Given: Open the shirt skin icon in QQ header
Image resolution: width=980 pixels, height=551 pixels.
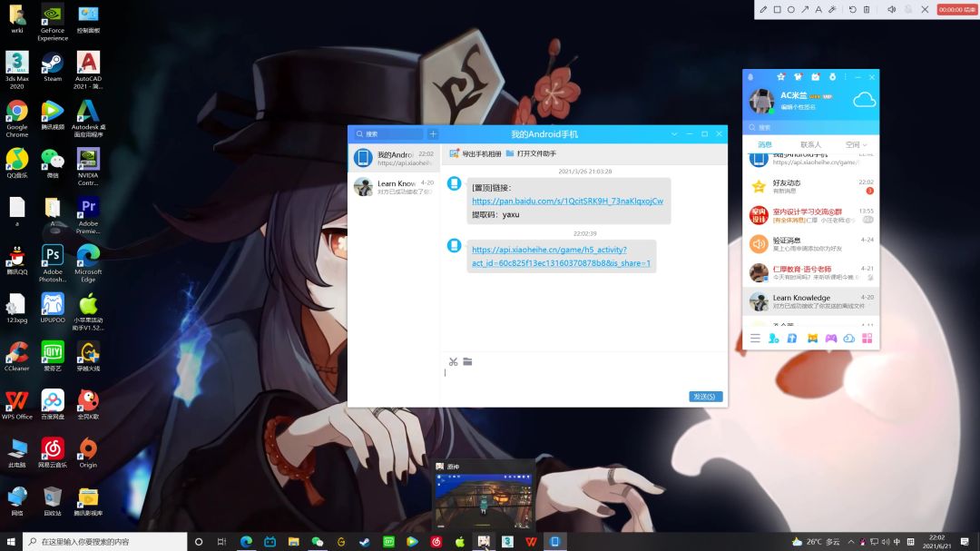Looking at the screenshot, I should (x=799, y=77).
